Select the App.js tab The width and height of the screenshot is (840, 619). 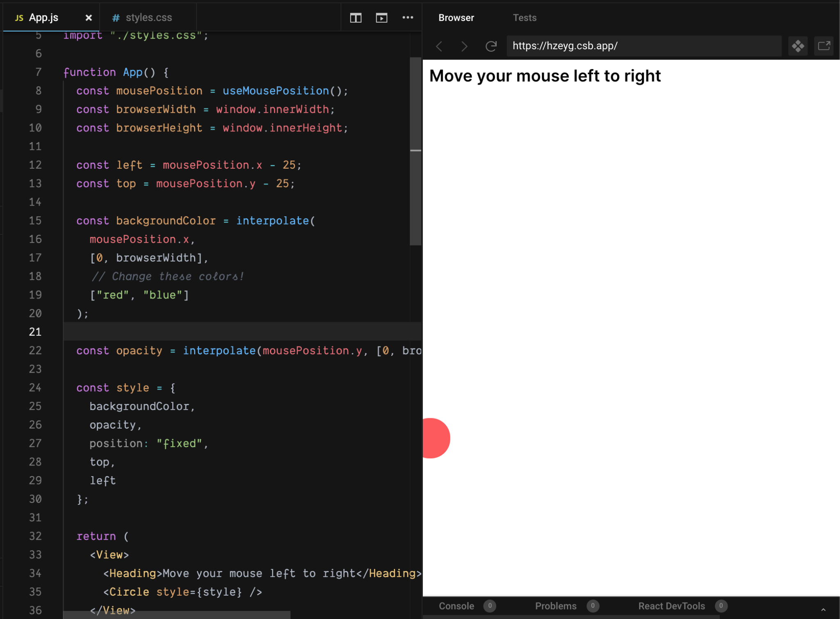tap(43, 18)
